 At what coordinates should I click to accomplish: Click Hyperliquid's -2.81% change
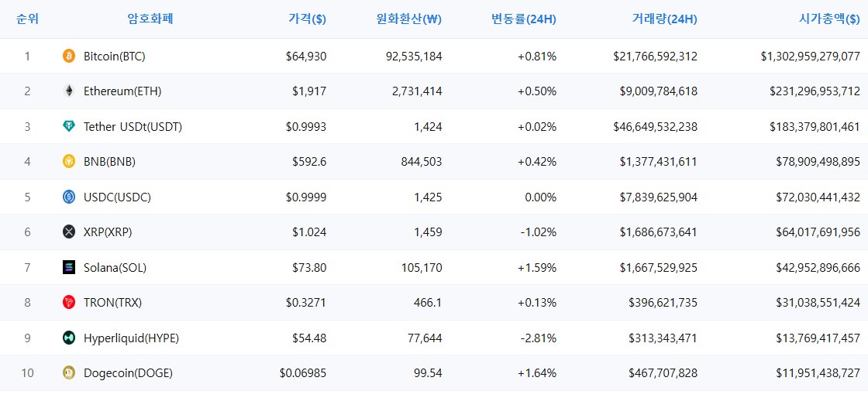[539, 338]
